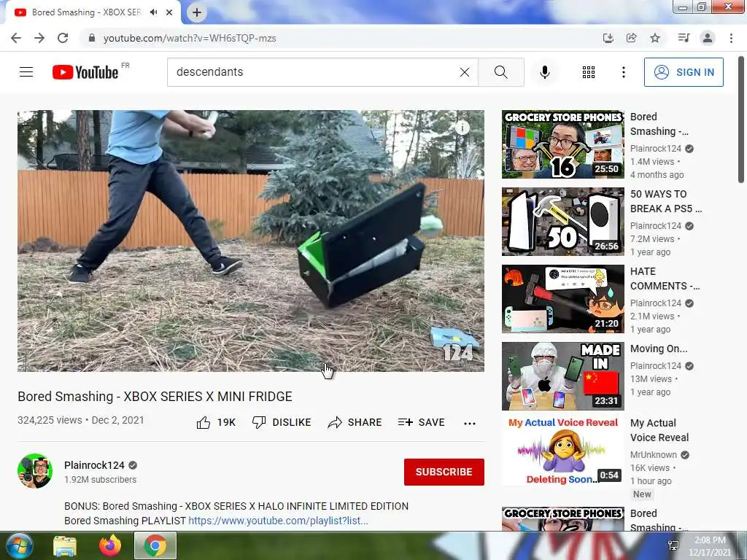
Task: Show video info card icon
Action: click(462, 127)
